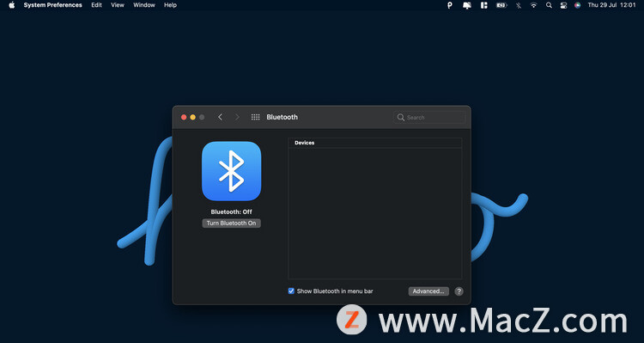Click the display with cloud menu bar icon
Image resolution: width=644 pixels, height=343 pixels.
[467, 5]
